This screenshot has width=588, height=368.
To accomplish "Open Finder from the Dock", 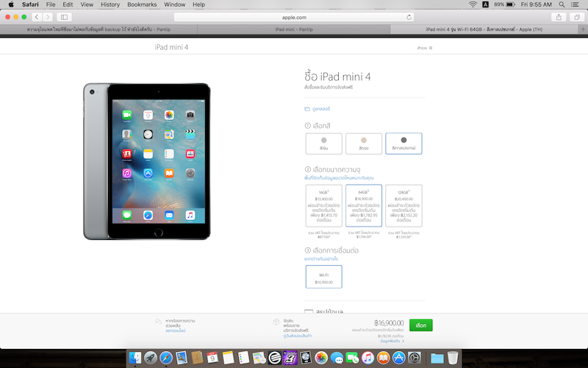I will point(135,358).
